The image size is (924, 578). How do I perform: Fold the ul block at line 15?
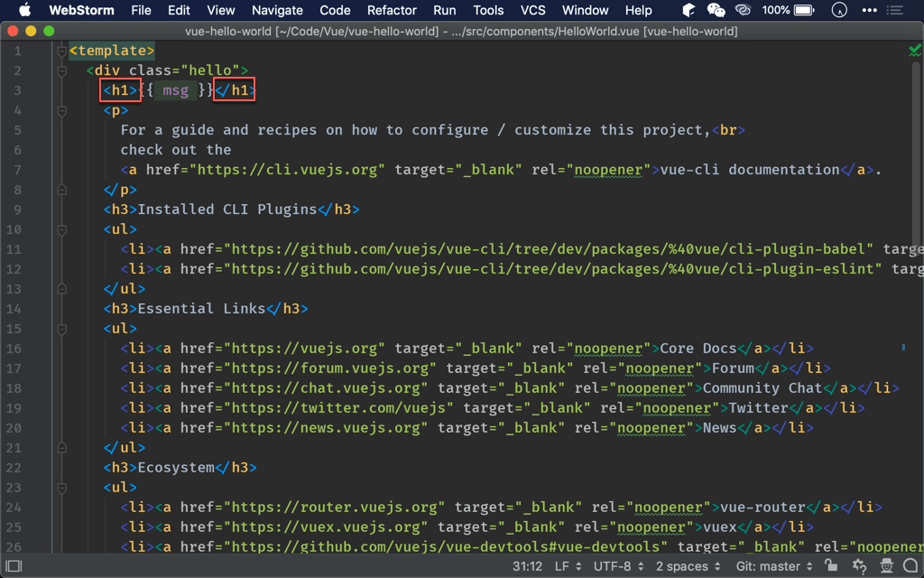click(62, 329)
